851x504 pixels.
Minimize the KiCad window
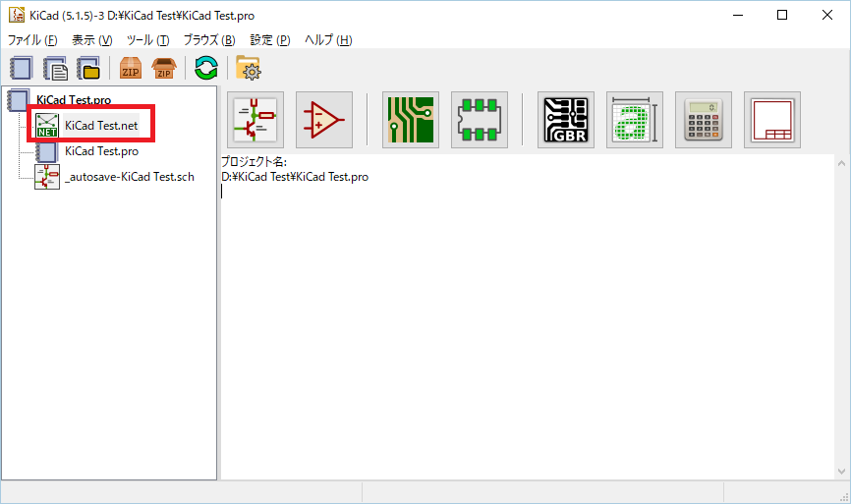click(738, 15)
